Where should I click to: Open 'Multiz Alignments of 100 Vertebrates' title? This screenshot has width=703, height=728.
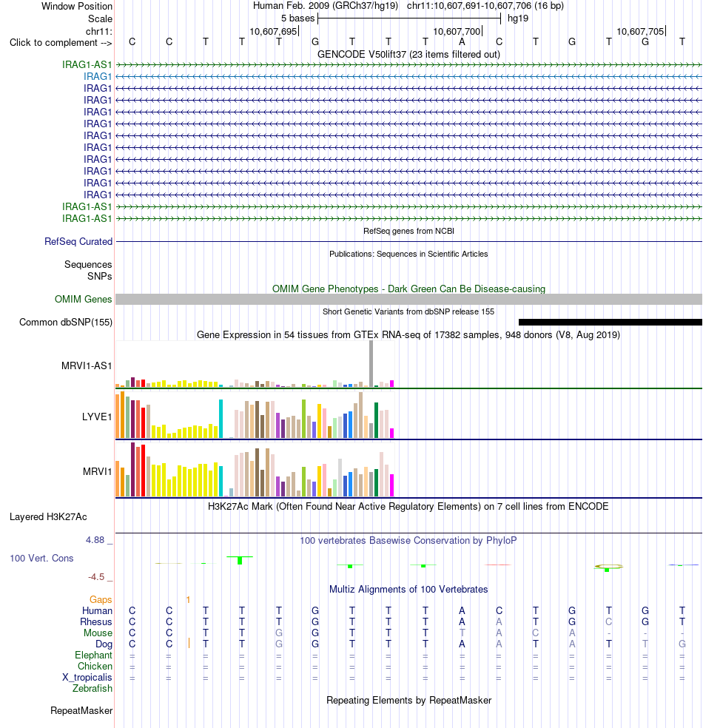click(x=408, y=590)
